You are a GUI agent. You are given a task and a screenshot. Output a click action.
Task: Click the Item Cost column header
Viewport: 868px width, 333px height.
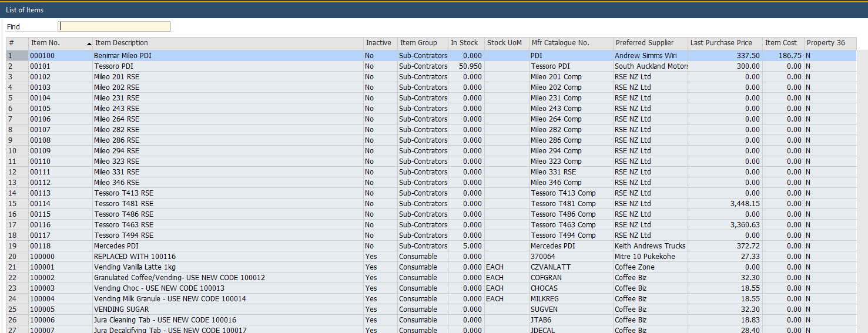pyautogui.click(x=782, y=43)
